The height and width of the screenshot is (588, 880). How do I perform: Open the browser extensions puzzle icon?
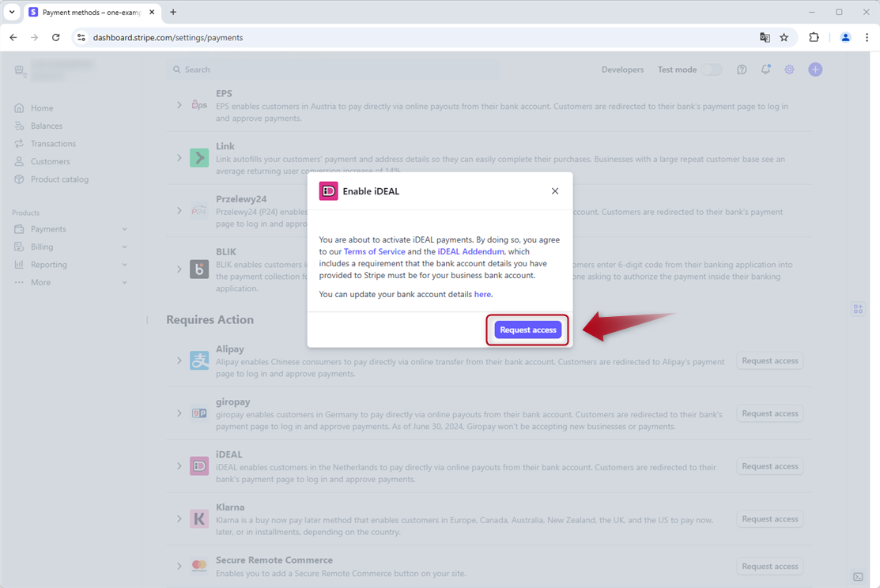(x=814, y=38)
